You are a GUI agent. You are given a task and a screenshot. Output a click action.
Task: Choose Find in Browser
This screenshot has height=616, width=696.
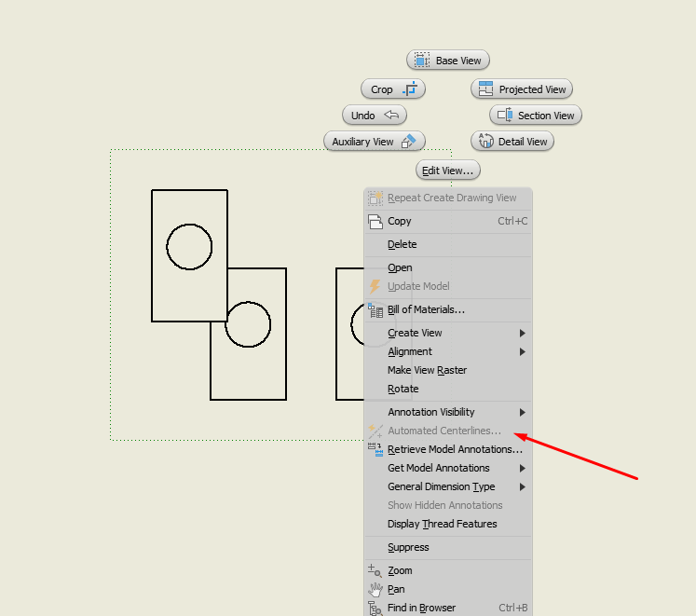(448, 608)
